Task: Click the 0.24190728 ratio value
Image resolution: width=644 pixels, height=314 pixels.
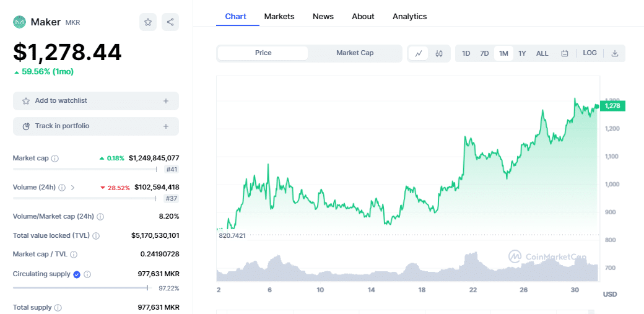Action: click(x=160, y=254)
